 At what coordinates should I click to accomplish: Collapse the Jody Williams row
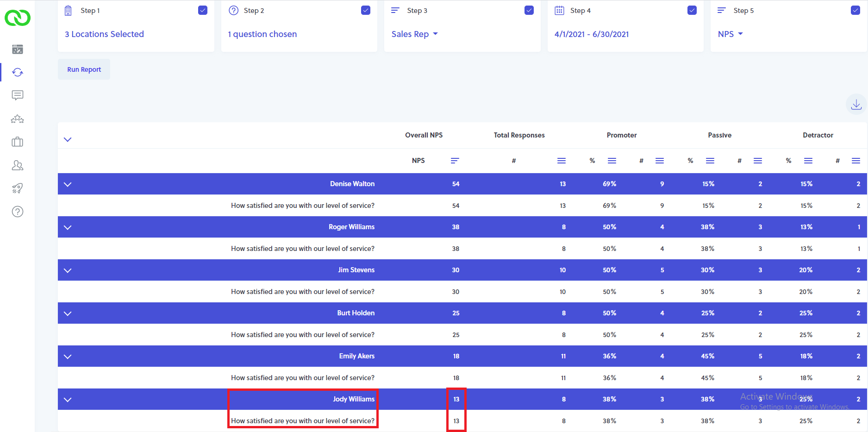pyautogui.click(x=68, y=400)
